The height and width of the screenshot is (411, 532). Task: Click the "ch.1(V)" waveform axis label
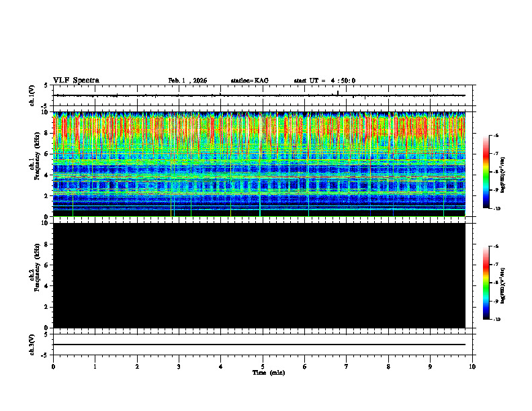[x=32, y=95]
